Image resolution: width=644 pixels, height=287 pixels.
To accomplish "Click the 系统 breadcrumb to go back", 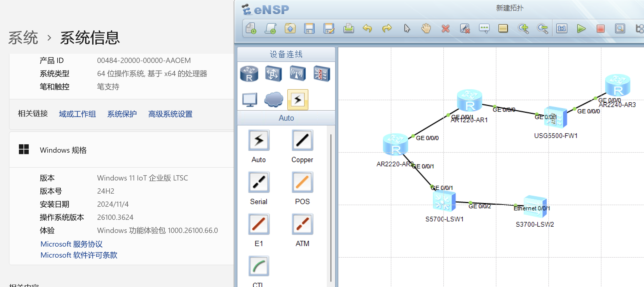I will [x=23, y=38].
